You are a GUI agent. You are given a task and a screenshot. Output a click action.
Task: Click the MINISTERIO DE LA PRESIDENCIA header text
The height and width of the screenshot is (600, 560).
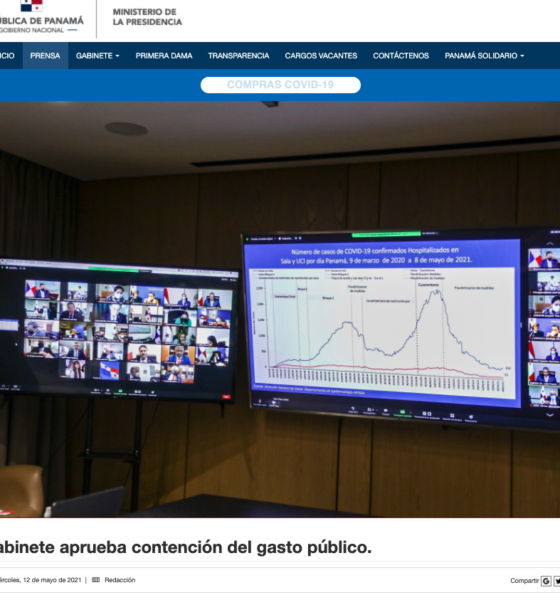click(147, 17)
